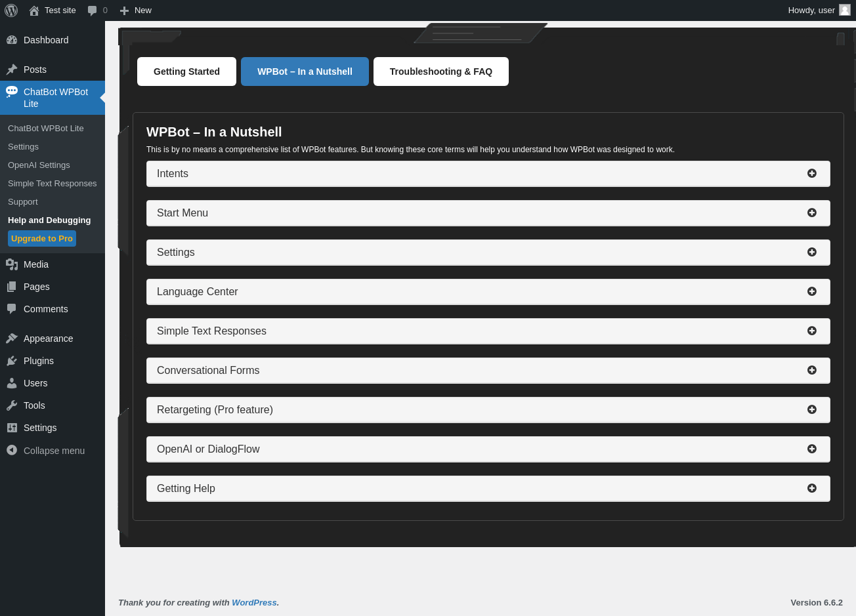856x616 pixels.
Task: Expand the Conversational Forms plus icon
Action: pyautogui.click(x=812, y=370)
